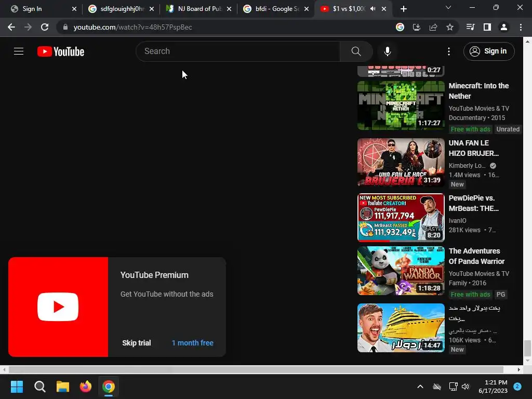
Task: View site info via the lock icon
Action: [65, 27]
